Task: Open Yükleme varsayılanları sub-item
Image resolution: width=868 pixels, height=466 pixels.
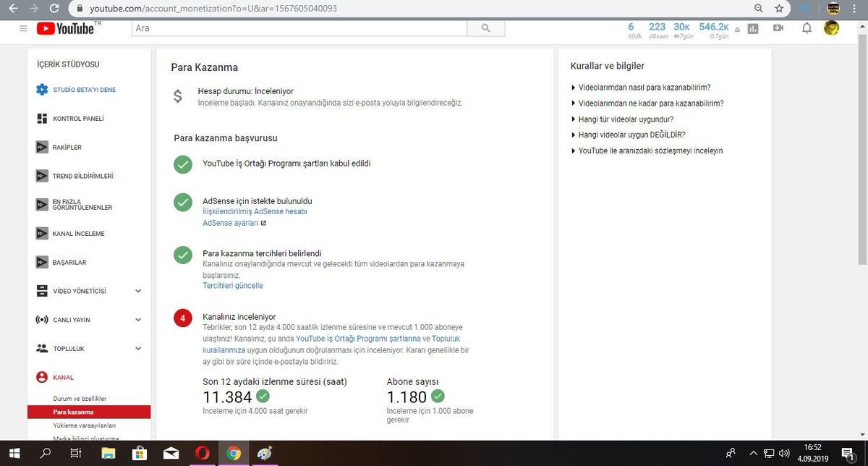Action: coord(84,425)
